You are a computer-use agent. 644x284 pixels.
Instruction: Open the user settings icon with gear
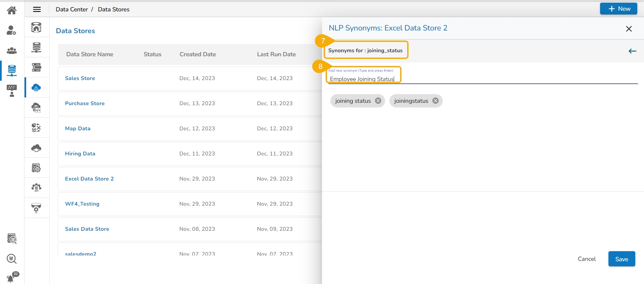12,30
